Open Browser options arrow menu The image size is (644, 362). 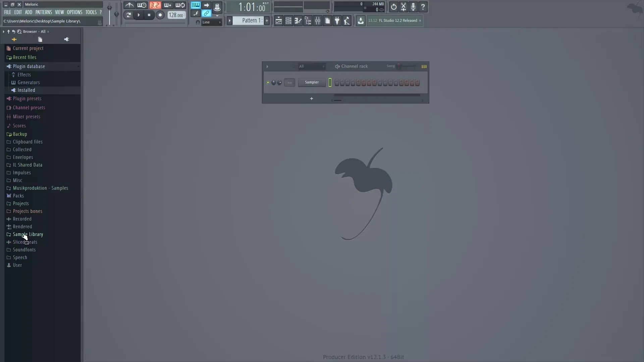click(3, 32)
